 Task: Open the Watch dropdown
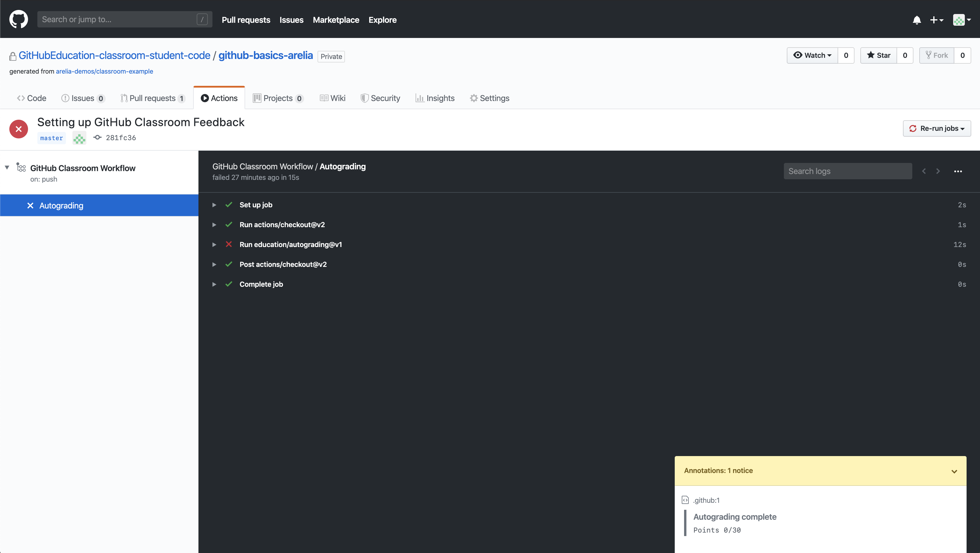tap(812, 55)
